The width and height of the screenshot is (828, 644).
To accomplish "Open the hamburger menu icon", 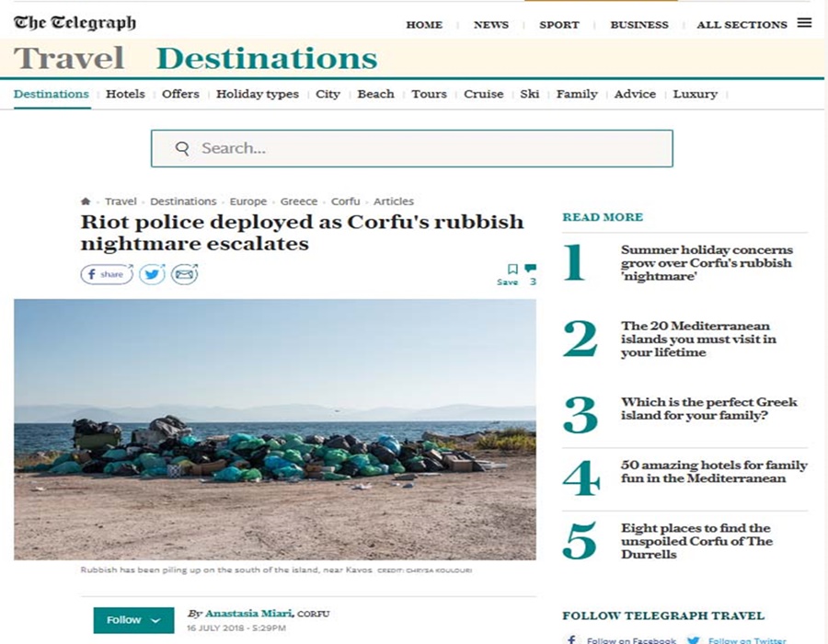I will click(x=804, y=23).
